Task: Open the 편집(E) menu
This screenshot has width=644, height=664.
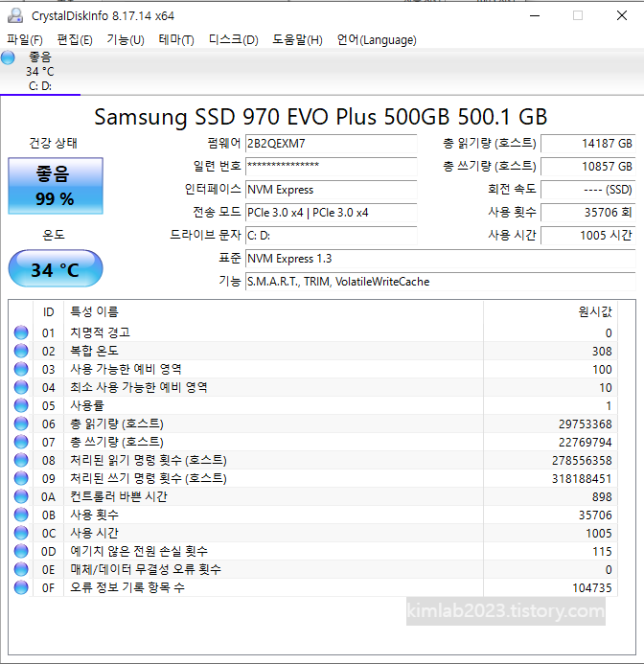Action: coord(75,40)
